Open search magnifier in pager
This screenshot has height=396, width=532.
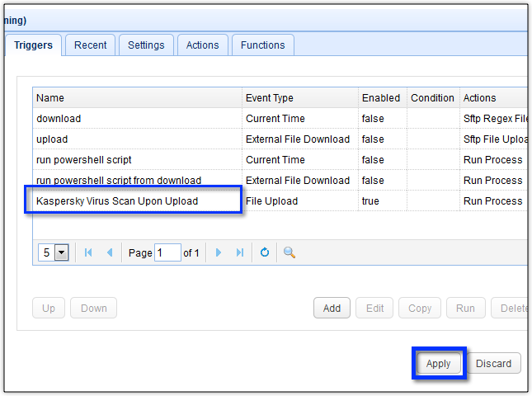289,252
